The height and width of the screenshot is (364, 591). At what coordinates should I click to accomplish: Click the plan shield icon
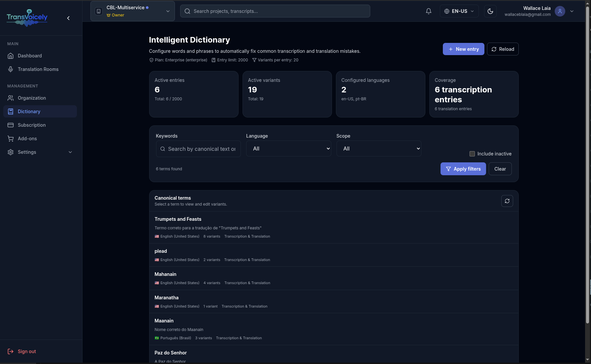pos(151,60)
